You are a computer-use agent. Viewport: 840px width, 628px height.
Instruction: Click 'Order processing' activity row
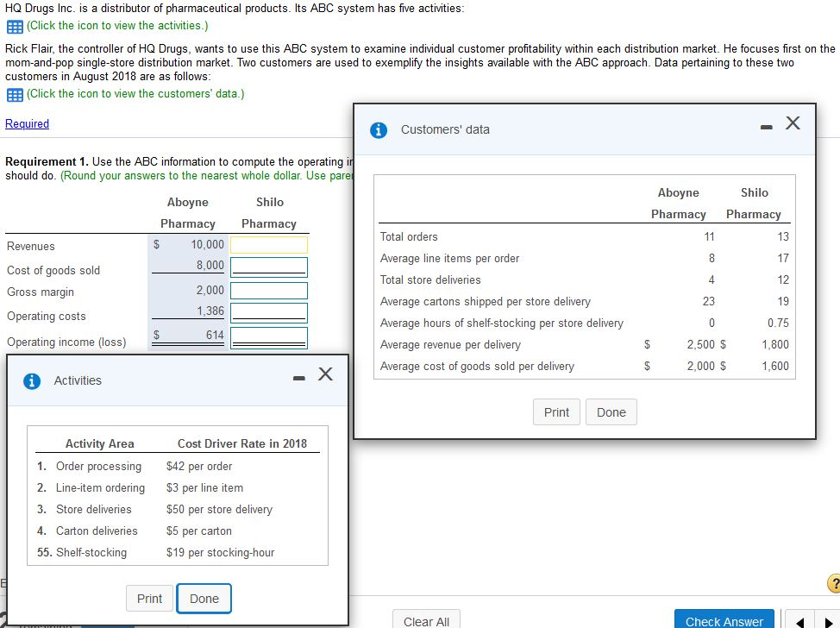98,466
